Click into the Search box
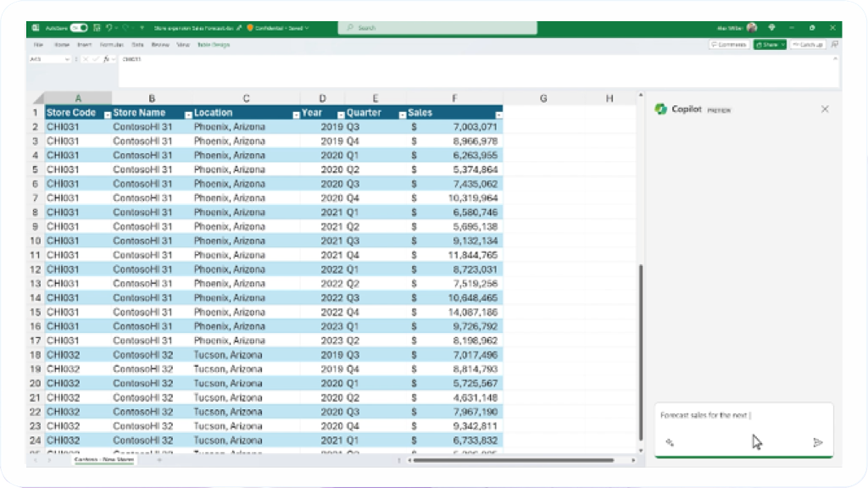The image size is (868, 488). (437, 28)
